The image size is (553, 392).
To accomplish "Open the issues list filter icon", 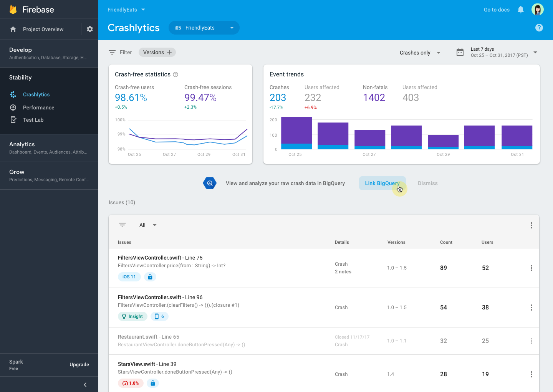I will [123, 225].
